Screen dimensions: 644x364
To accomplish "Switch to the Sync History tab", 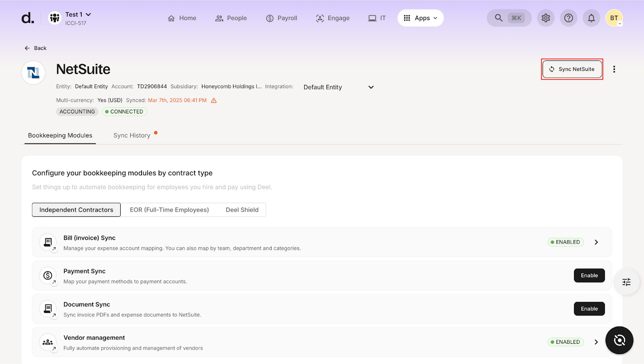I will (132, 136).
